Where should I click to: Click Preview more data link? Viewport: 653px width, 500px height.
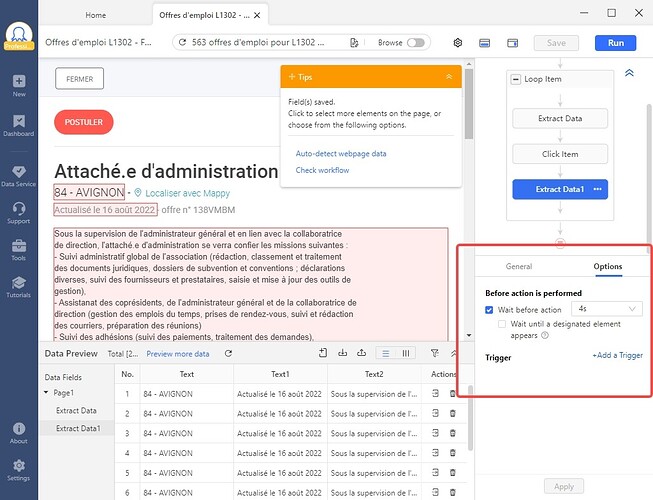pos(178,354)
